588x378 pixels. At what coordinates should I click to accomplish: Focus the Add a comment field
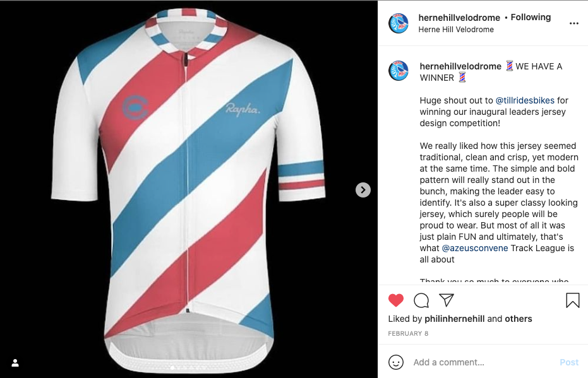pyautogui.click(x=483, y=362)
